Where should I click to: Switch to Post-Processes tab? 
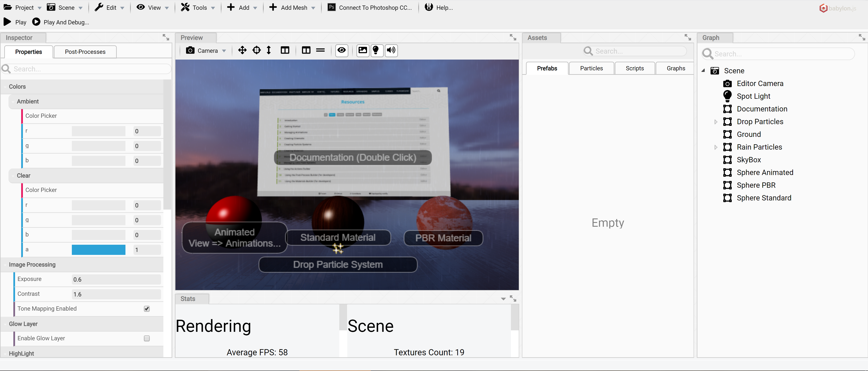[85, 52]
